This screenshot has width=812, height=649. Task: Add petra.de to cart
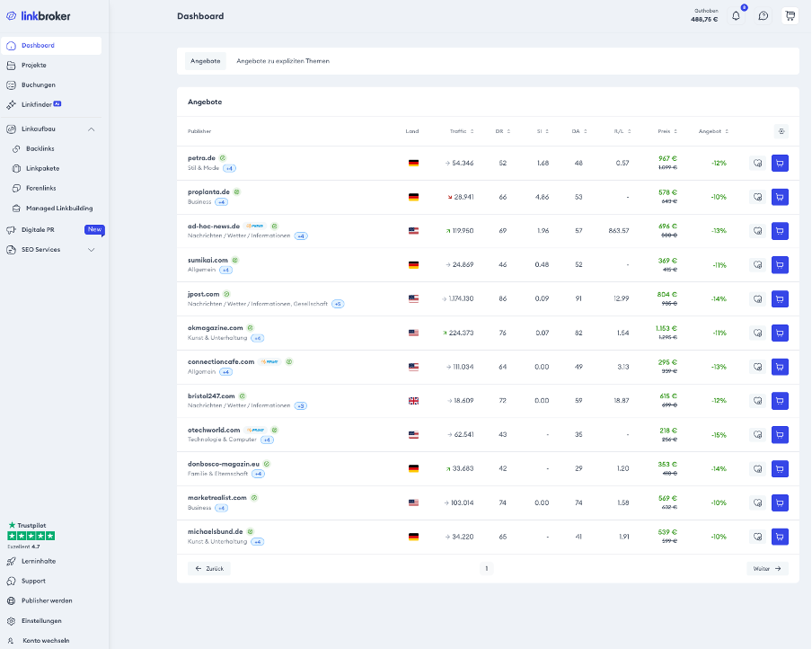click(780, 164)
